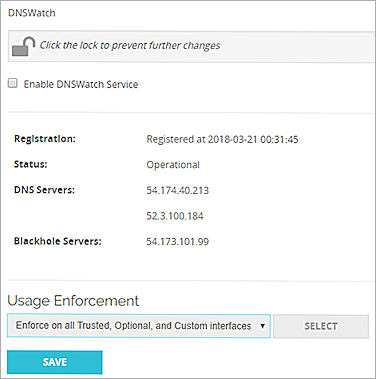
Task: Click 'Click the lock to prevent further changes' text
Action: (x=130, y=45)
